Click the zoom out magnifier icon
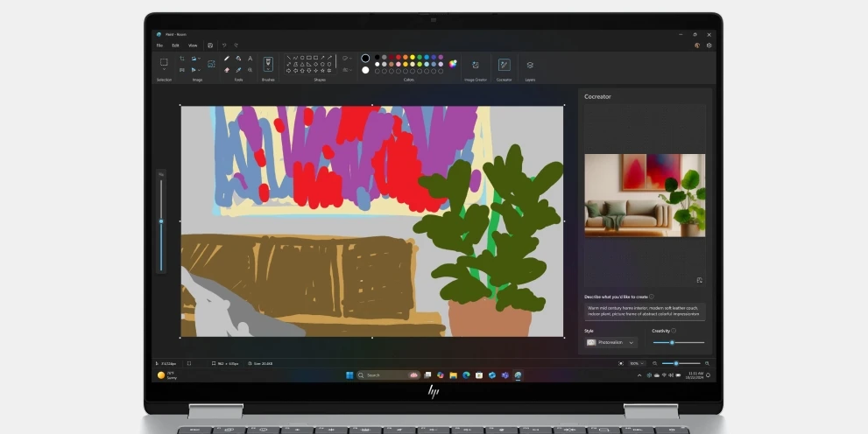 (655, 363)
